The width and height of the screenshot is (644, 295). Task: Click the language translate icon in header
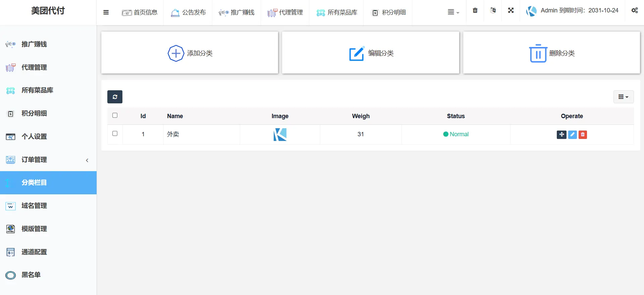(493, 10)
